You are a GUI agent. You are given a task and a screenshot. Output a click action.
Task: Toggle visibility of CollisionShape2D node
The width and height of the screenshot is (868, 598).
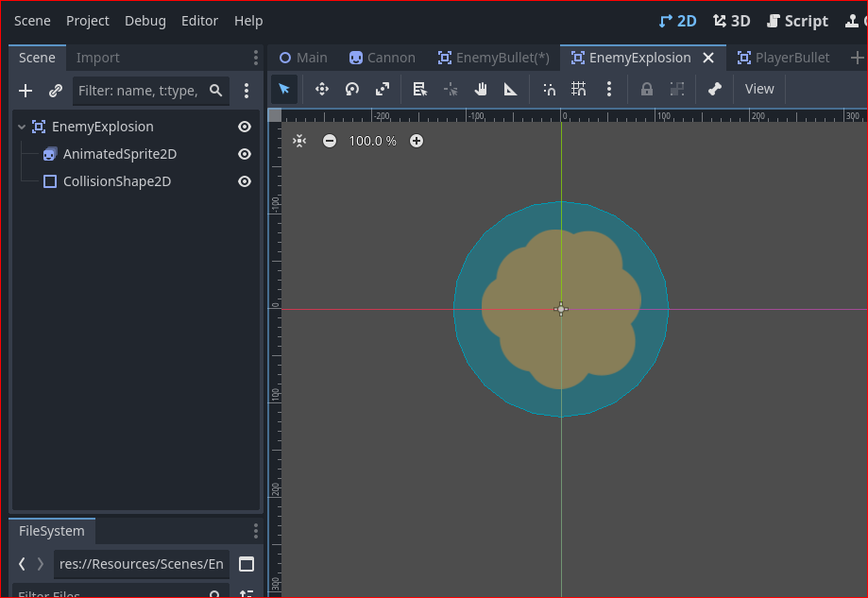click(244, 181)
